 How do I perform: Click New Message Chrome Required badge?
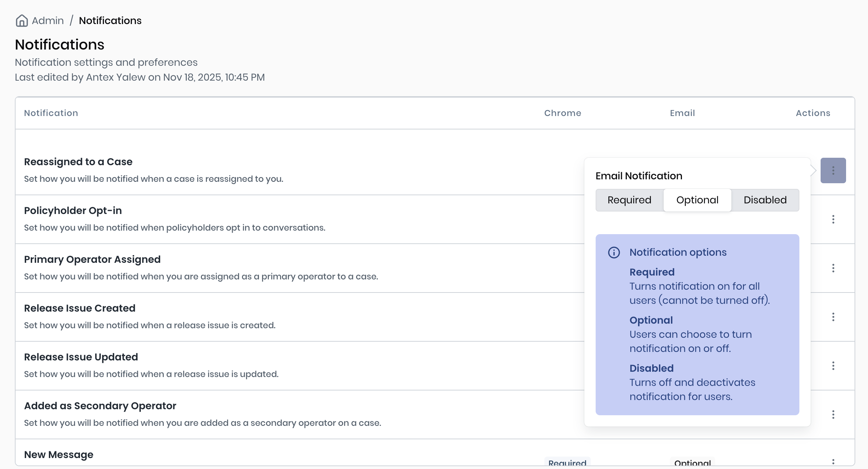click(567, 462)
